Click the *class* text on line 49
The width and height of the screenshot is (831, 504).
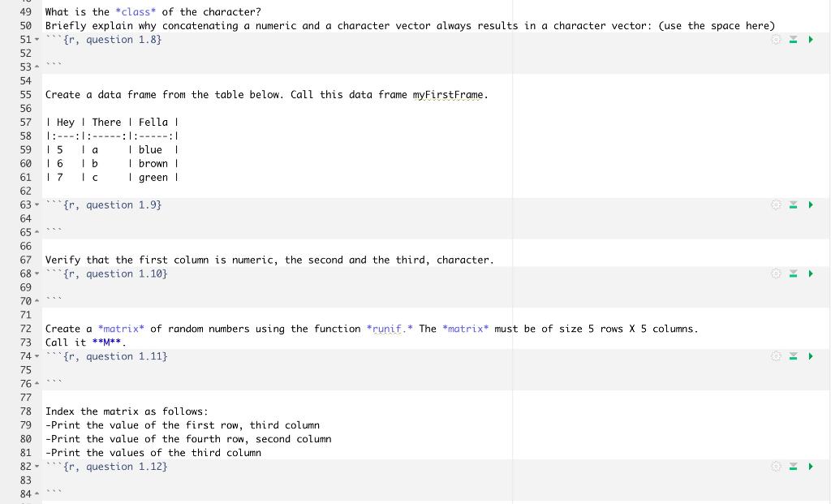coord(136,12)
